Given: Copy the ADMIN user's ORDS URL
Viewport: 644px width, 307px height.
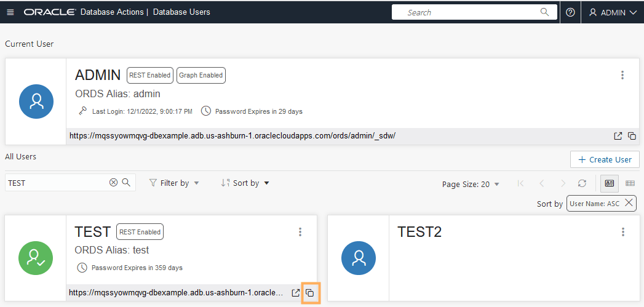Looking at the screenshot, I should pyautogui.click(x=631, y=136).
